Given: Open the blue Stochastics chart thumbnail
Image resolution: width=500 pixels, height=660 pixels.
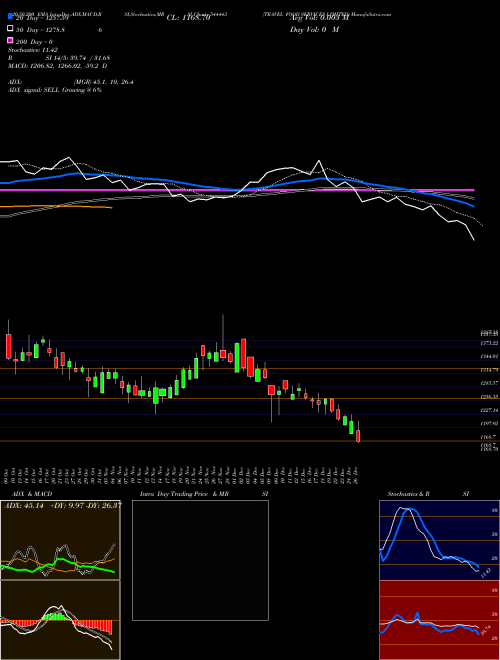Looking at the screenshot, I should pyautogui.click(x=439, y=540).
